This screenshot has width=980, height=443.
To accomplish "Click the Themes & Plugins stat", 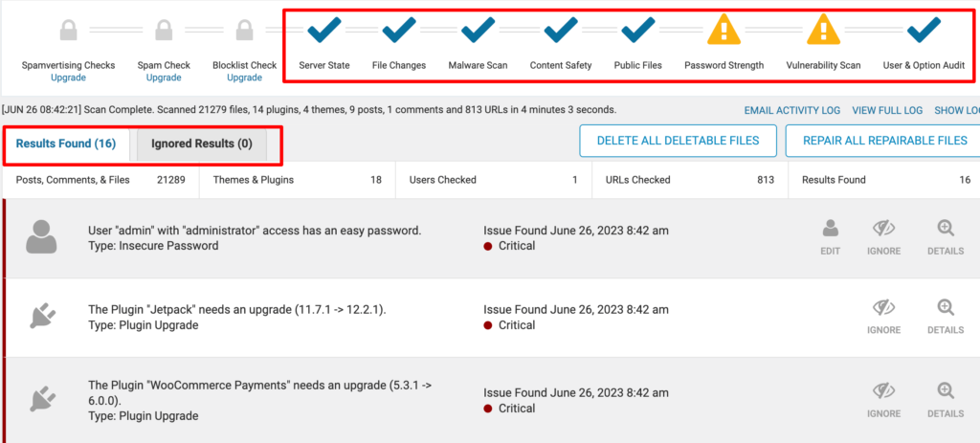I will pyautogui.click(x=298, y=180).
